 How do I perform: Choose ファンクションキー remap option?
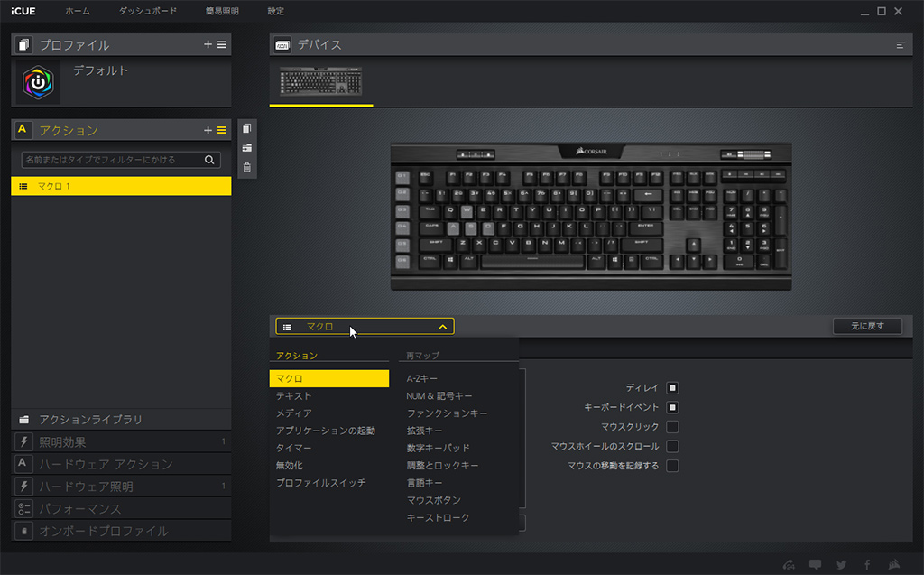(447, 413)
